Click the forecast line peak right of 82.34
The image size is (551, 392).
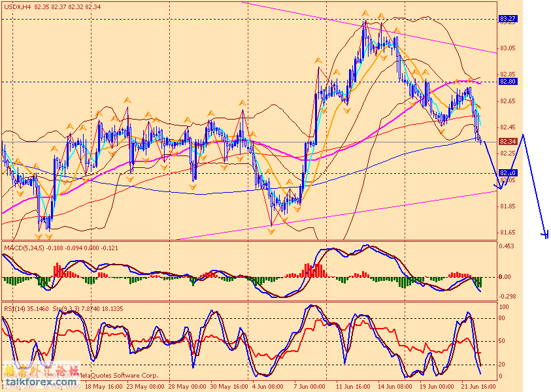pyautogui.click(x=523, y=135)
